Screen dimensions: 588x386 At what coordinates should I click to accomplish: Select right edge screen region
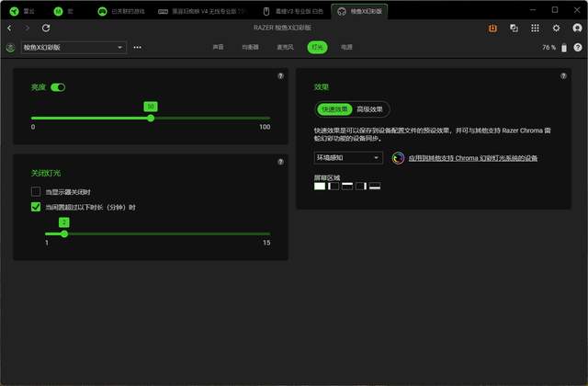point(361,186)
